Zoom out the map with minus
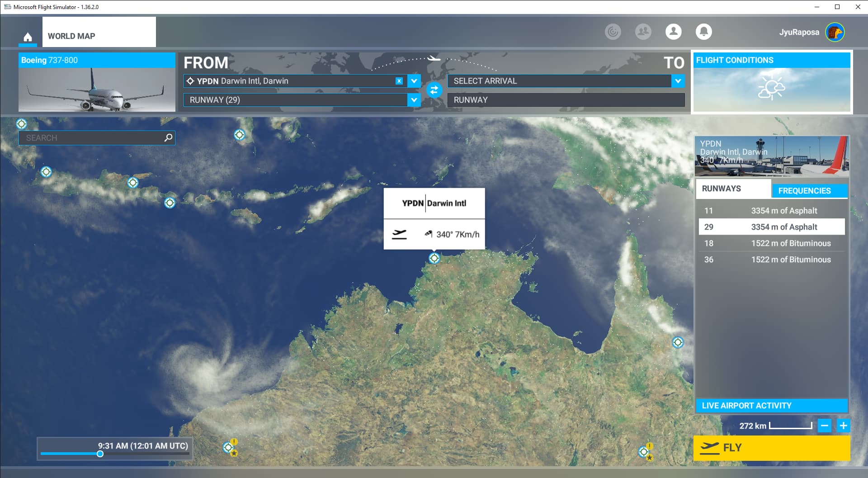The height and width of the screenshot is (478, 868). click(x=825, y=426)
